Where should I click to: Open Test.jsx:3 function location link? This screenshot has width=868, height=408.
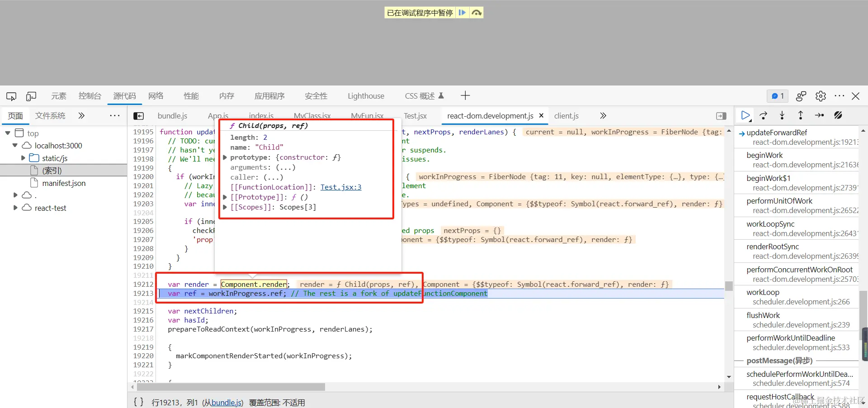341,187
